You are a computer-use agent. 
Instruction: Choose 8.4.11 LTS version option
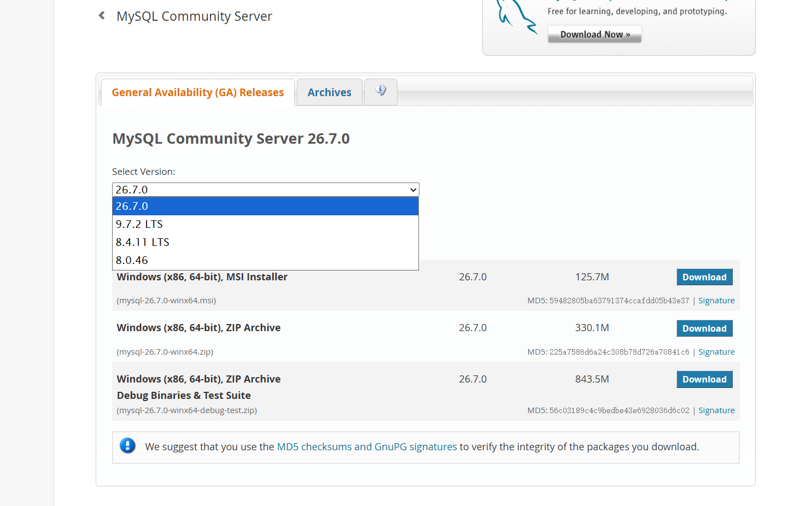click(x=266, y=242)
